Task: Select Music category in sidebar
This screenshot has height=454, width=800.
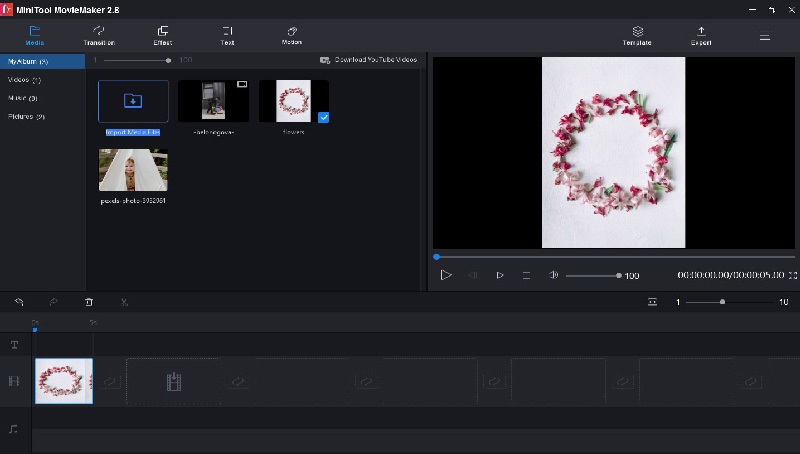Action: tap(22, 98)
